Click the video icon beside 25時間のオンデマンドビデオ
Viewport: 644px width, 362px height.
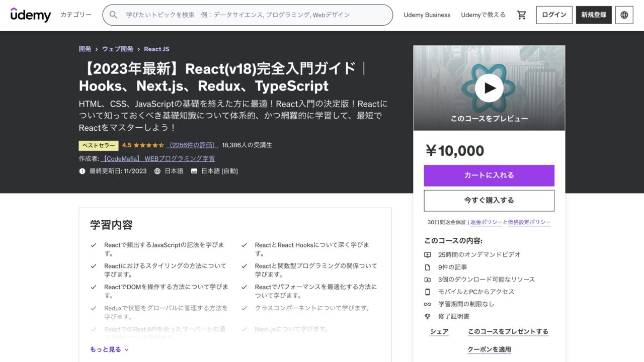(427, 254)
